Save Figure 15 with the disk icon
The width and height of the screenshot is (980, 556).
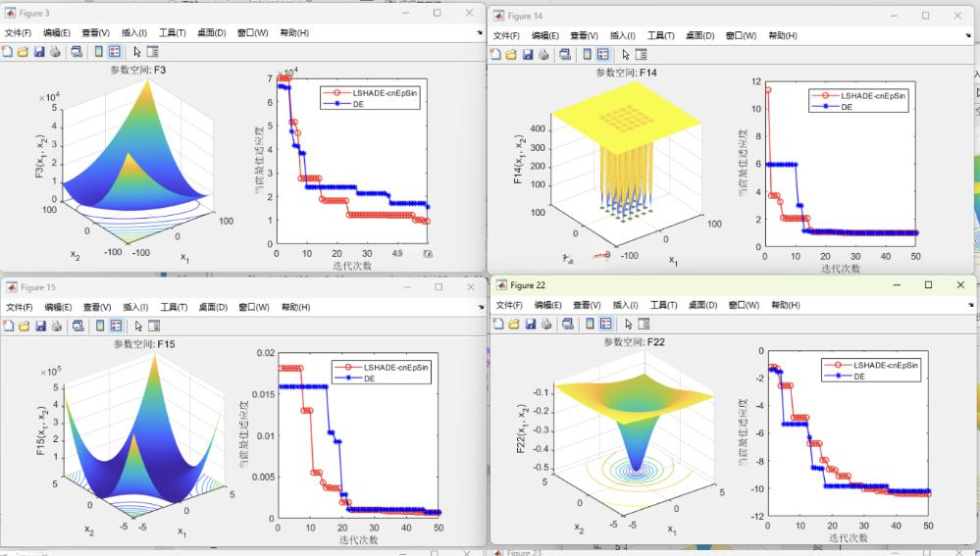(x=40, y=326)
